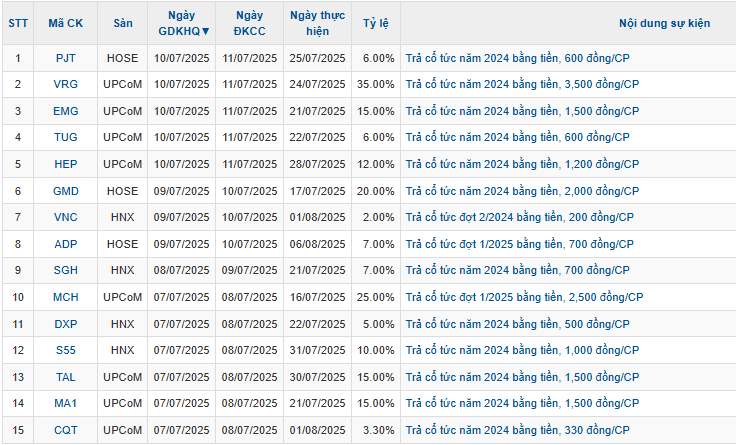Image resolution: width=736 pixels, height=445 pixels.
Task: Open the VNC ticker link
Action: pyautogui.click(x=66, y=217)
